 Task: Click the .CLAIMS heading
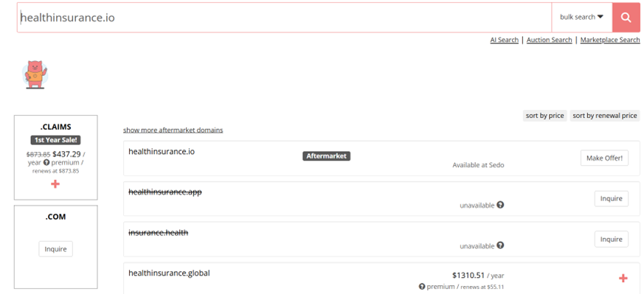[56, 127]
